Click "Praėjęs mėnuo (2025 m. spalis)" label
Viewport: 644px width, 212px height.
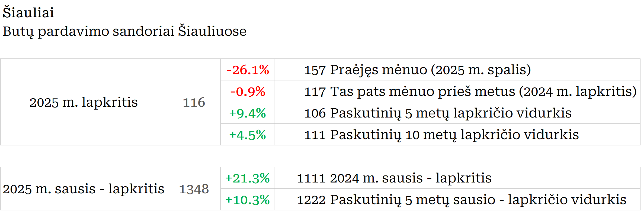pyautogui.click(x=430, y=70)
